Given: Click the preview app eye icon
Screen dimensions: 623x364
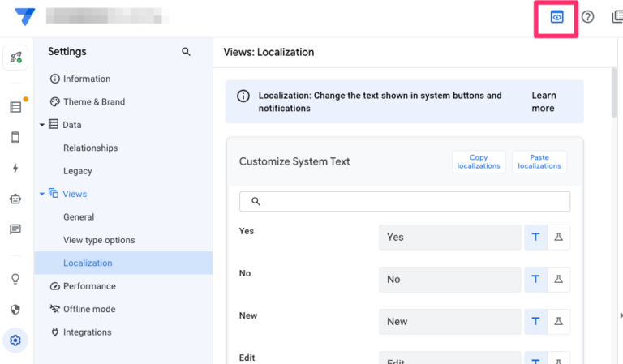Looking at the screenshot, I should 556,17.
